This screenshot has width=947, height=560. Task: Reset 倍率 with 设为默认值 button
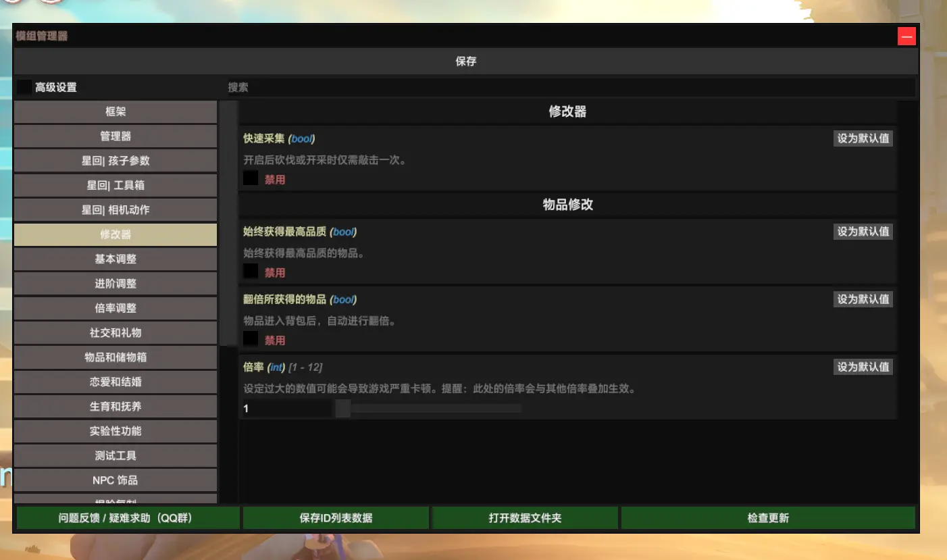(863, 367)
